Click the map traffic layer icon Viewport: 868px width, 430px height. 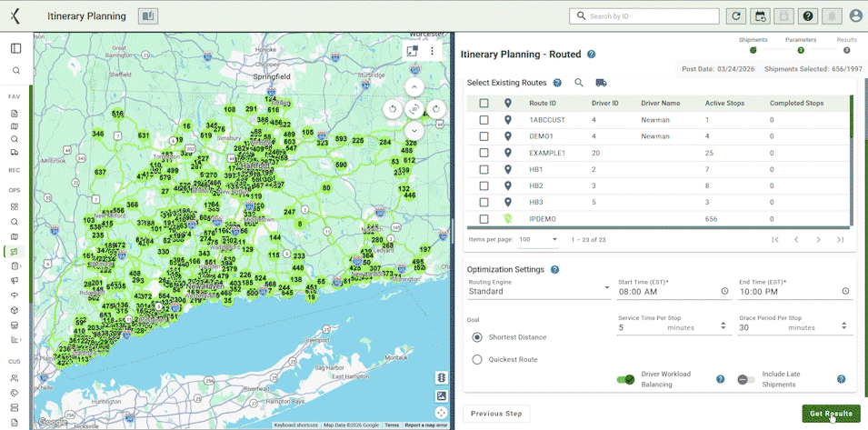(441, 377)
